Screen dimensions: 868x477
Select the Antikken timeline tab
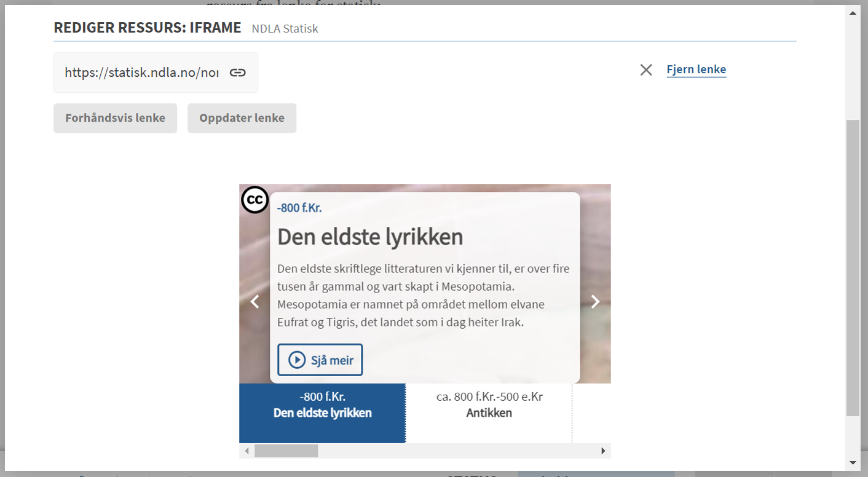[489, 413]
